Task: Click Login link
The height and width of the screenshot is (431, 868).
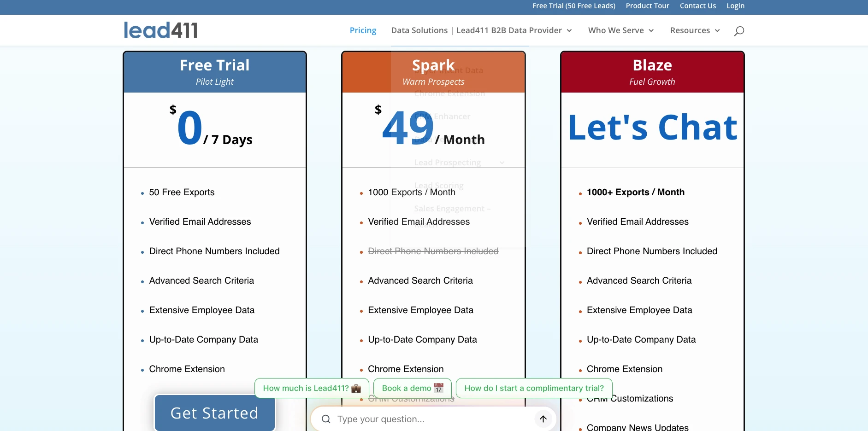Action: 735,6
